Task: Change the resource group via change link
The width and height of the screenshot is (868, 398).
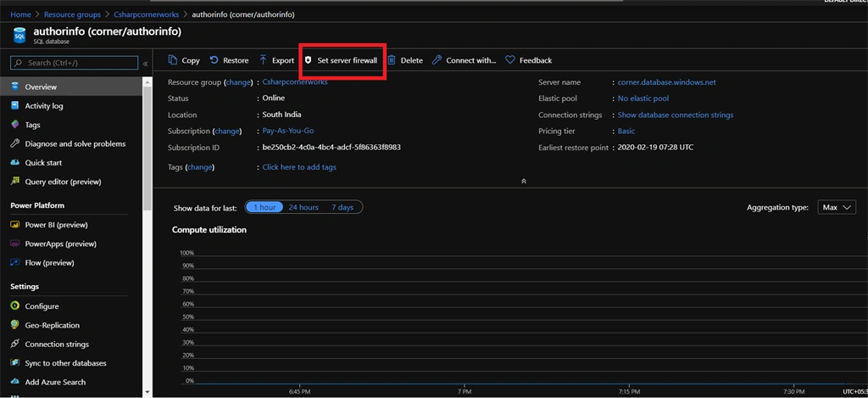Action: click(238, 82)
